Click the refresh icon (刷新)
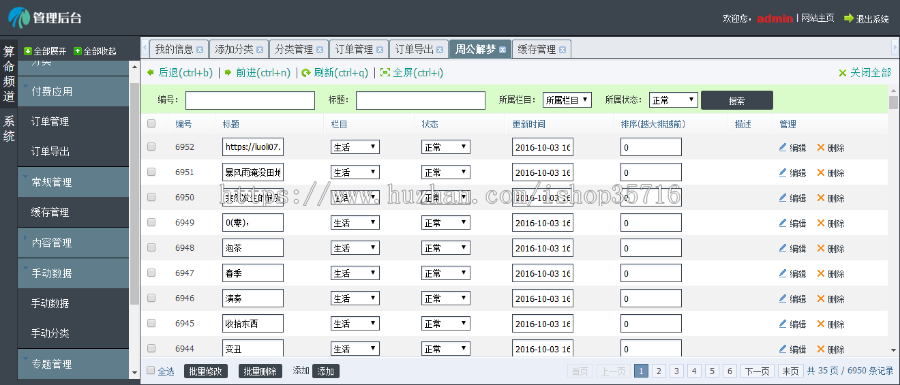Viewport: 900px width, 385px height. [x=306, y=73]
